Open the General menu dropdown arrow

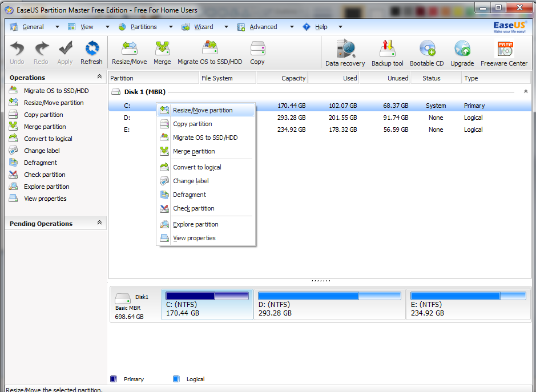click(x=57, y=27)
